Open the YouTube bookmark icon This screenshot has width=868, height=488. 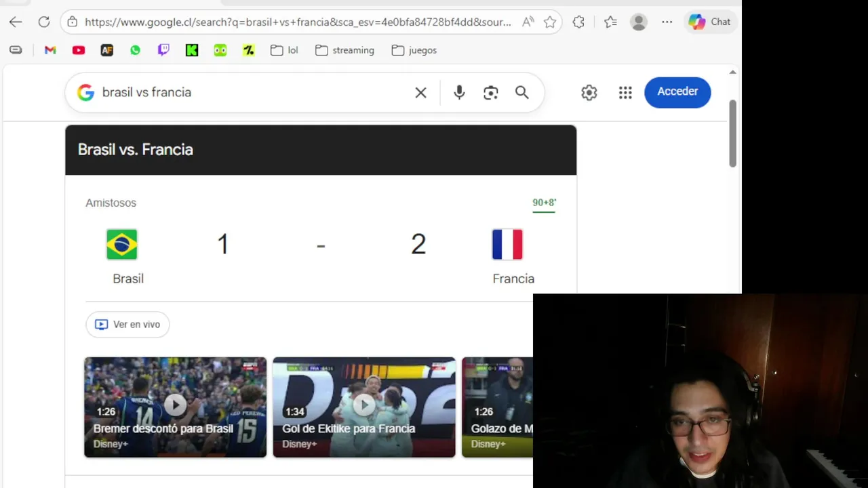79,50
